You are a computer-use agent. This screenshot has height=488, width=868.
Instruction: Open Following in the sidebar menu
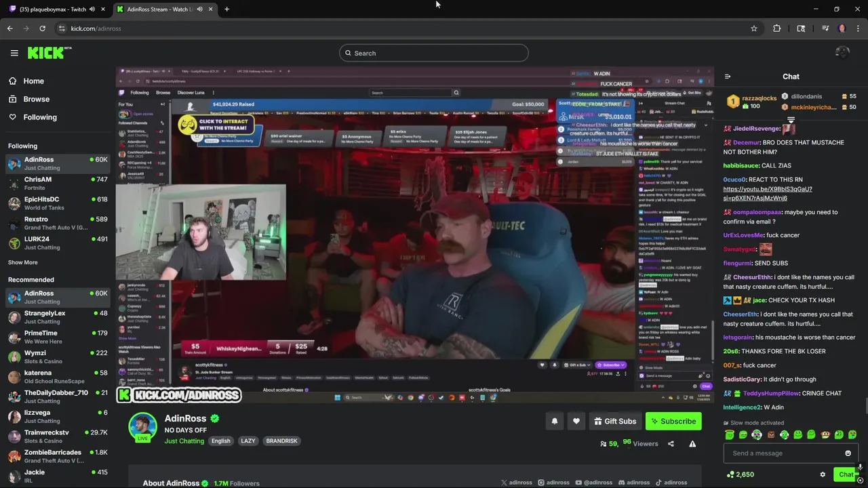coord(33,117)
